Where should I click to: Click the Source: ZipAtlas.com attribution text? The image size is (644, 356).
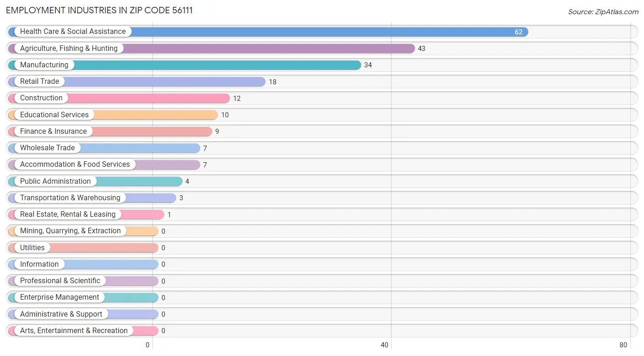[x=603, y=12]
